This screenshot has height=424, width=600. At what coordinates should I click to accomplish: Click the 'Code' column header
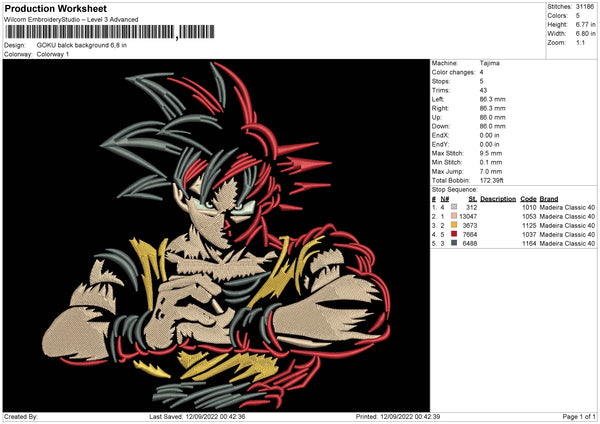point(528,199)
